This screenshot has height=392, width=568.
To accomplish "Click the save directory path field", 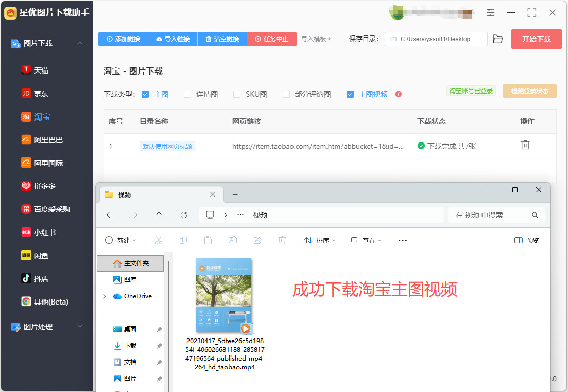I will (x=436, y=39).
